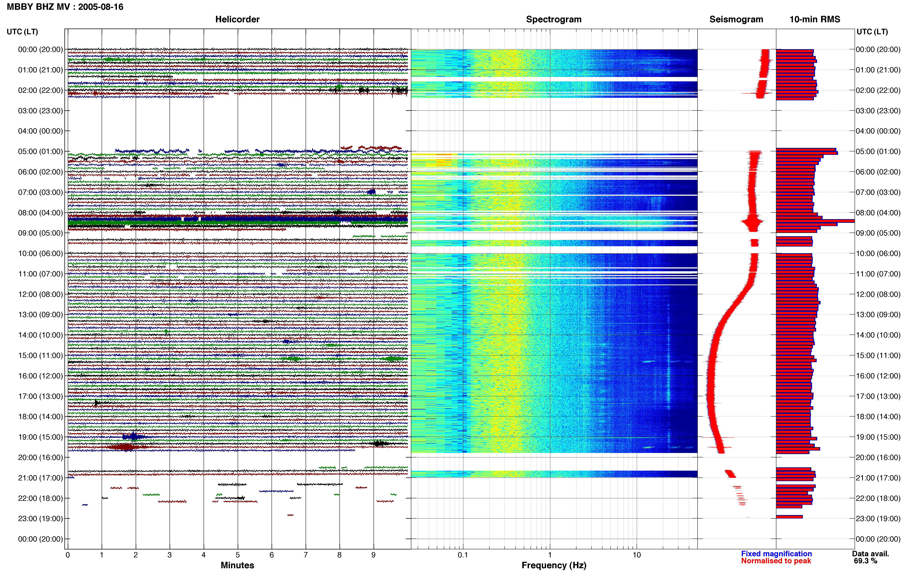Click the "10" tick on Frequency axis
Viewport: 924px width, 578px height.
coord(637,555)
